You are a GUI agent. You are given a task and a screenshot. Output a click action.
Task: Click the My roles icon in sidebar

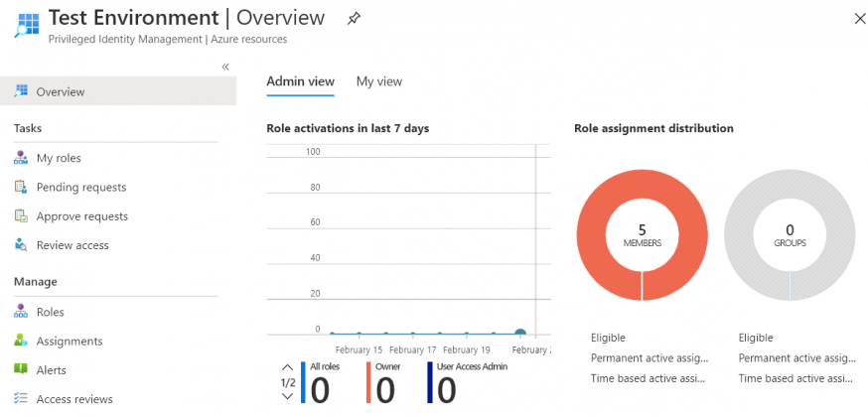click(x=21, y=158)
